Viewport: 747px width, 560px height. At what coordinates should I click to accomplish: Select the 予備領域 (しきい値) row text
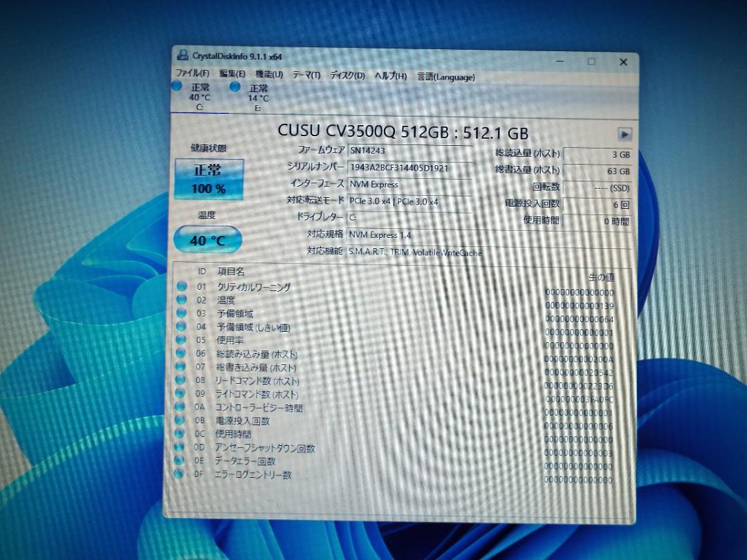coord(253,328)
